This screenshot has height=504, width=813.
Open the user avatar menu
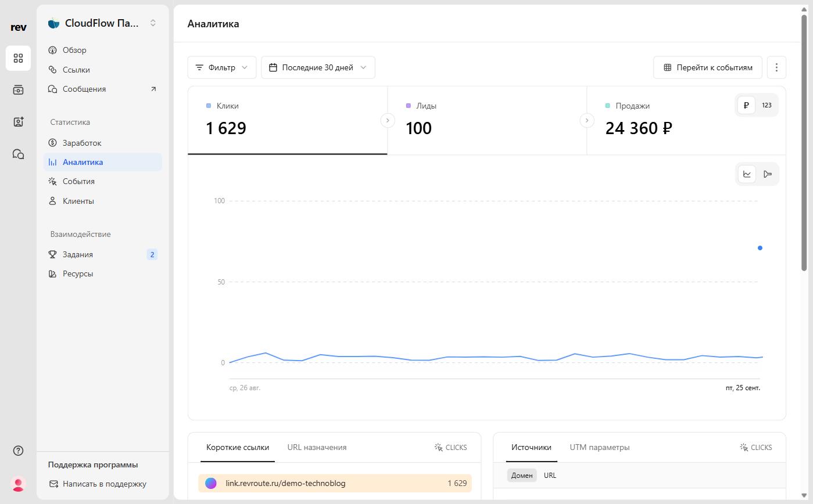tap(18, 484)
